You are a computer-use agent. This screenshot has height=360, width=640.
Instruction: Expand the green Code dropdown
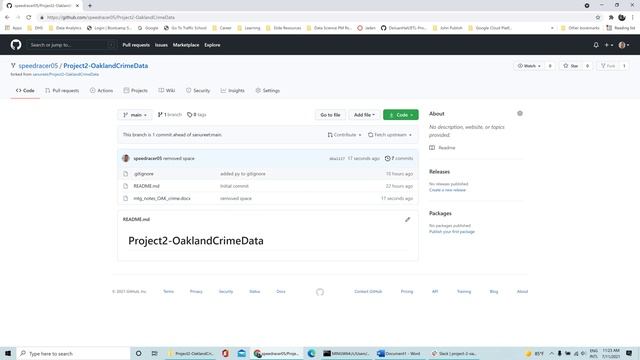[x=401, y=115]
